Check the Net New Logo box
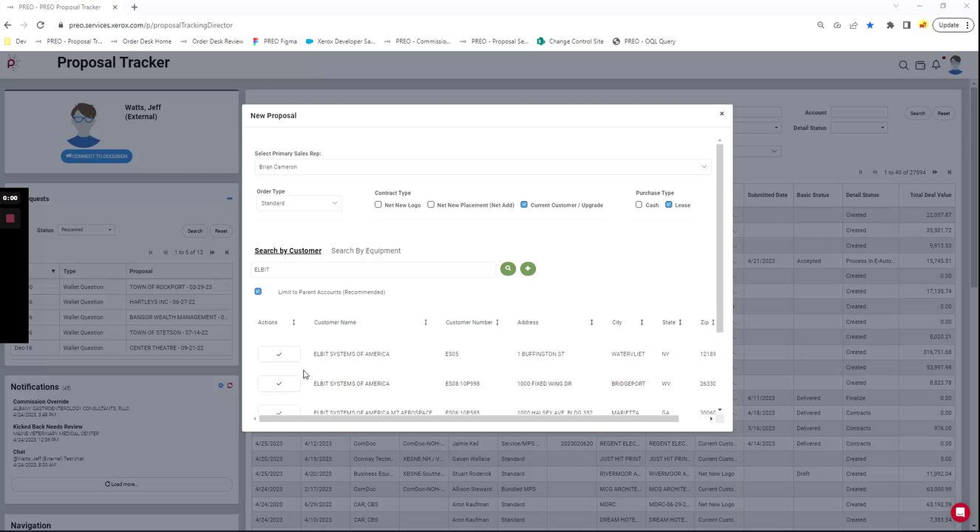 click(x=378, y=205)
